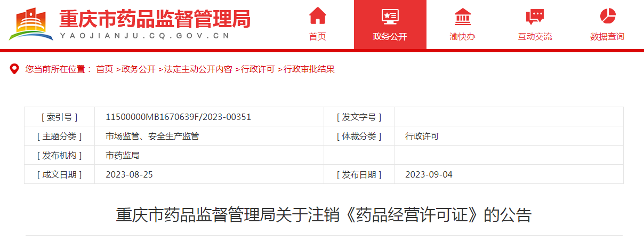Click the 数据查询 pie chart icon

click(x=607, y=16)
